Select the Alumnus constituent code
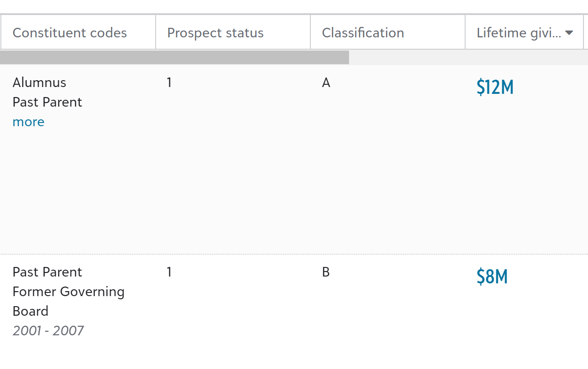This screenshot has width=588, height=369. [x=39, y=82]
